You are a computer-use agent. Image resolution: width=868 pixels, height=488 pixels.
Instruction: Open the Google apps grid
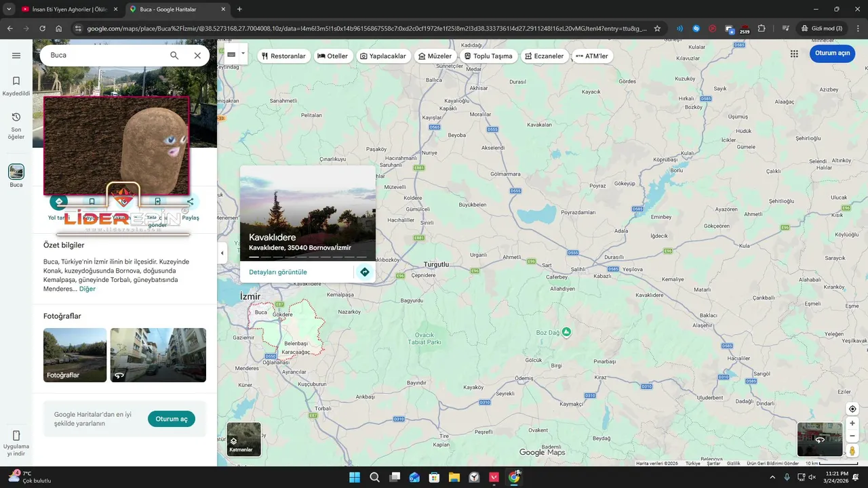[x=794, y=54]
